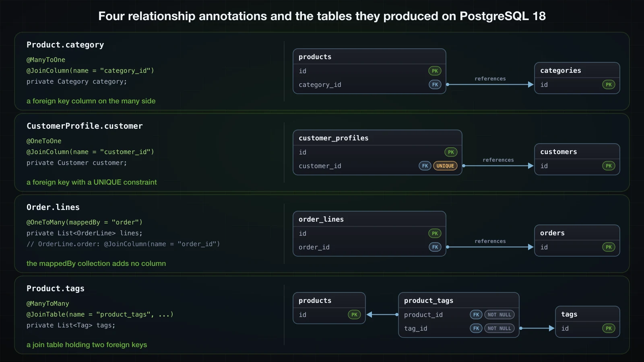The width and height of the screenshot is (644, 362).
Task: Select caption 'a join table holding two foreign keys'
Action: coord(87,345)
